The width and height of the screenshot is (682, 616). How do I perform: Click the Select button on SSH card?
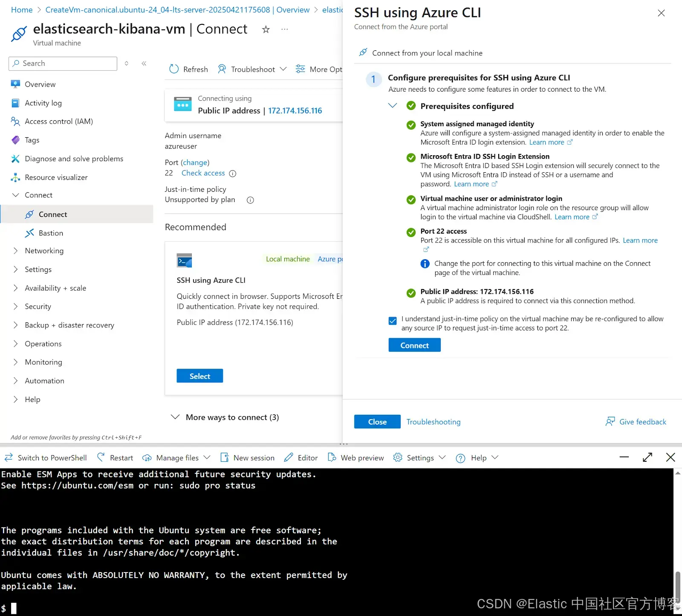[x=200, y=376]
